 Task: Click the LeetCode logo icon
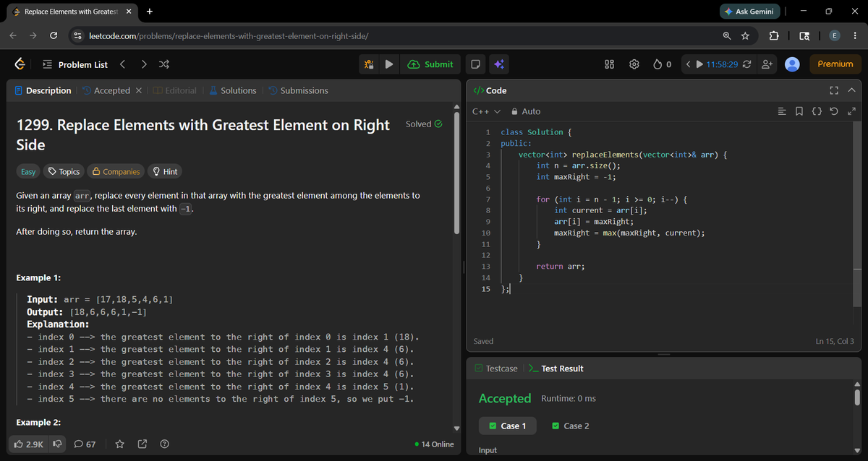[x=22, y=64]
